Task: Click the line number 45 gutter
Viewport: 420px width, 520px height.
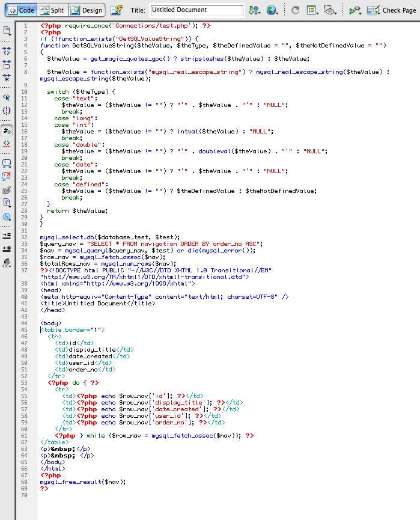Action: coord(24,330)
